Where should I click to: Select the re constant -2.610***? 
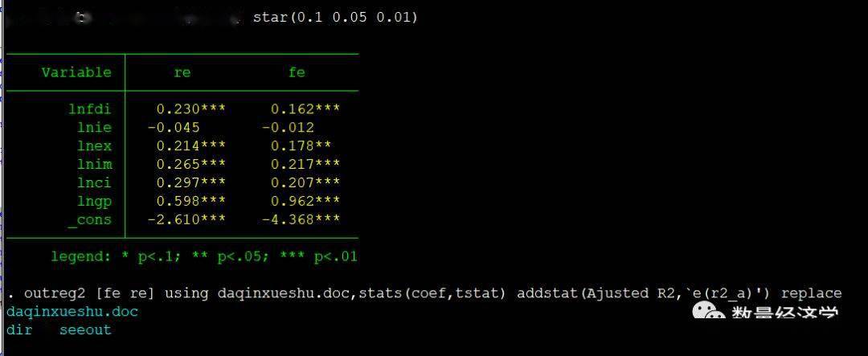coord(186,219)
